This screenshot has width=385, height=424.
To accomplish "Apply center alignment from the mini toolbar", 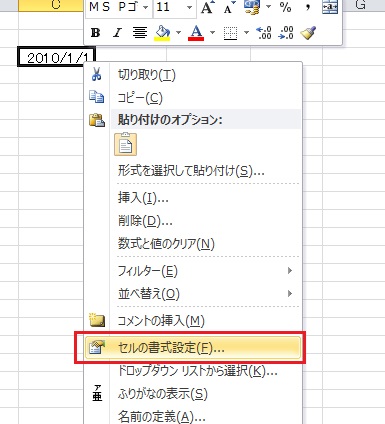I will [x=140, y=33].
